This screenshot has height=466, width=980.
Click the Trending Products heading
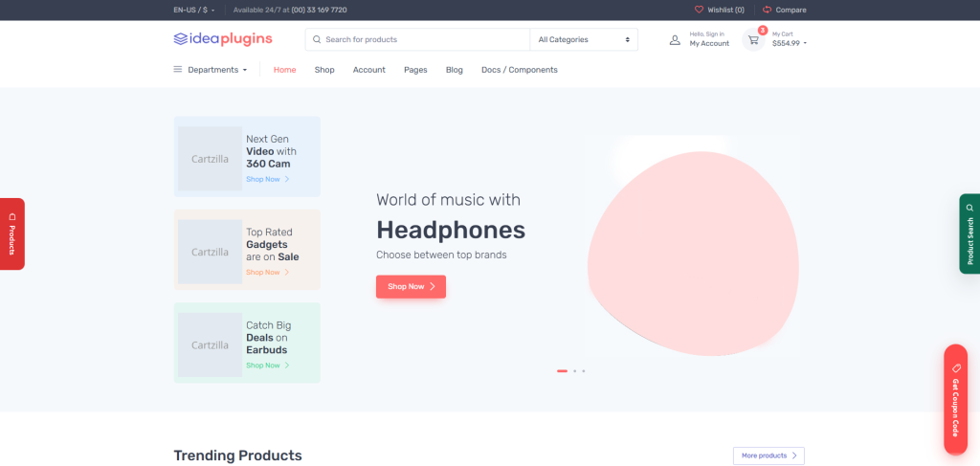coord(237,455)
